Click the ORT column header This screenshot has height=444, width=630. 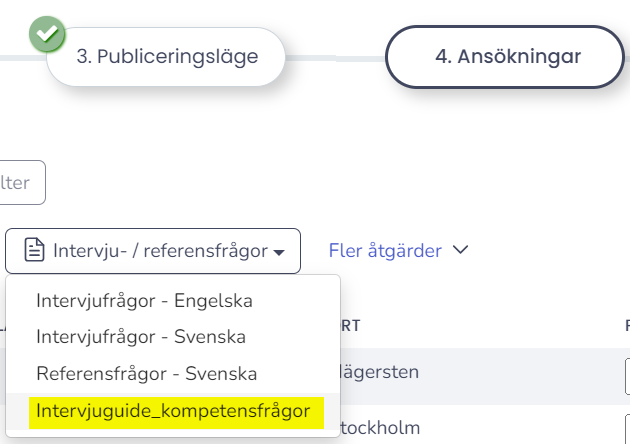351,325
